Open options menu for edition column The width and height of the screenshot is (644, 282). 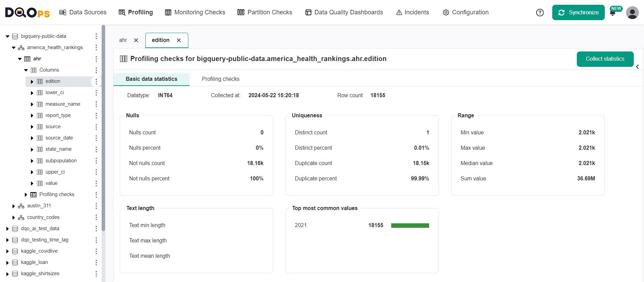(x=96, y=81)
